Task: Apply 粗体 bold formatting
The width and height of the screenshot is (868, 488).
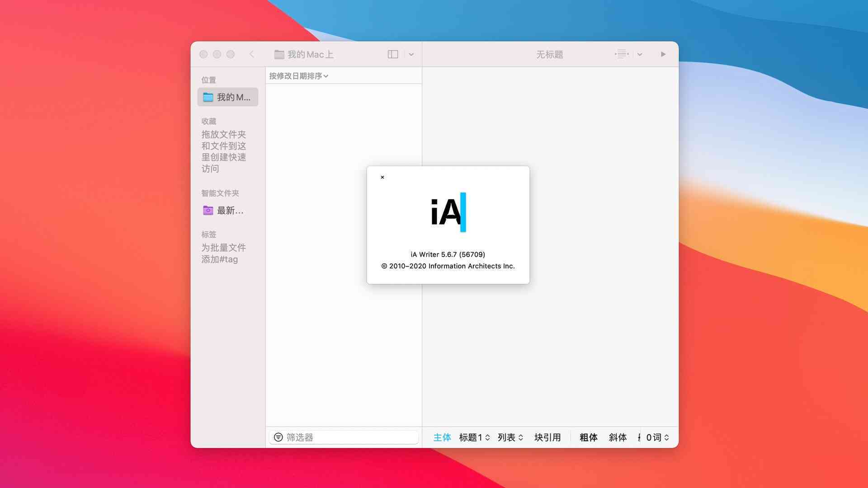Action: tap(589, 437)
